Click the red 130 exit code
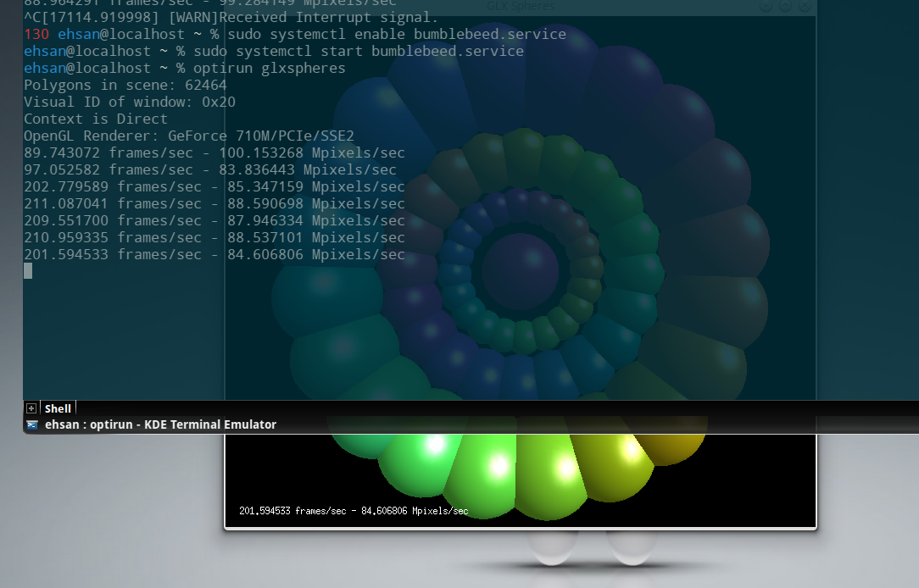919x588 pixels. tap(36, 35)
